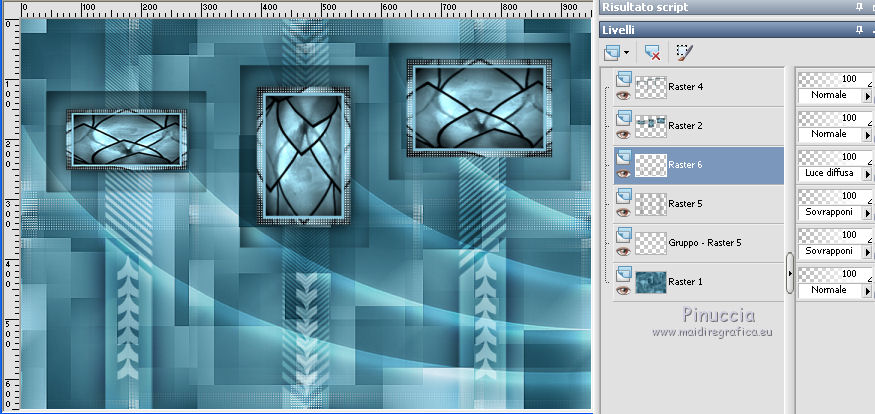Select the layer named Raster 4
This screenshot has height=414, width=875.
click(685, 87)
